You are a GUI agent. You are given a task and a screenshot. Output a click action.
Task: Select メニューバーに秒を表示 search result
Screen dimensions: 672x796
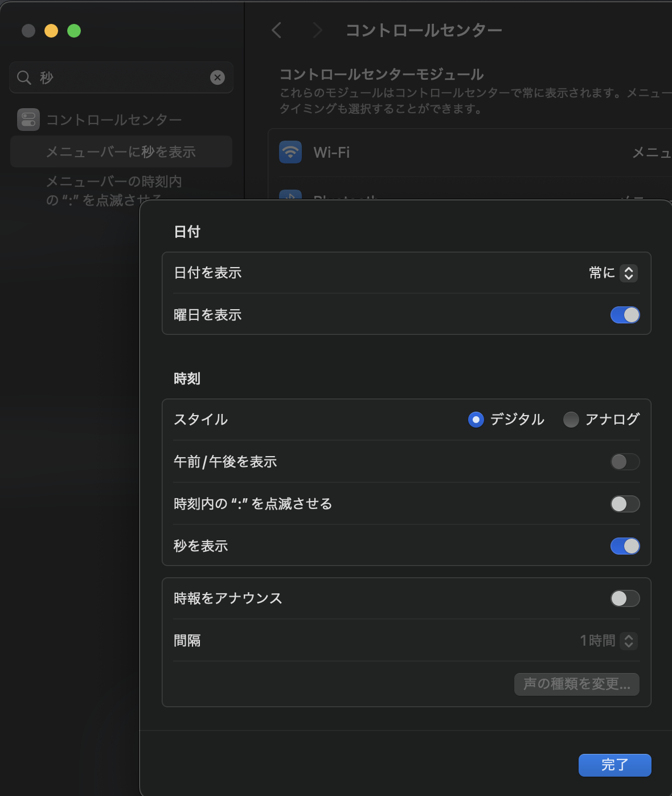pos(121,152)
